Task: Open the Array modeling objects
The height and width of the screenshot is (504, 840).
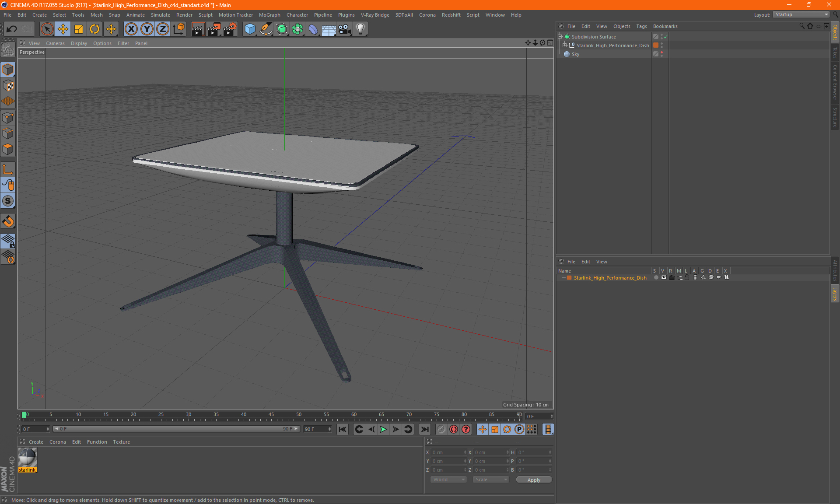Action: (x=297, y=29)
